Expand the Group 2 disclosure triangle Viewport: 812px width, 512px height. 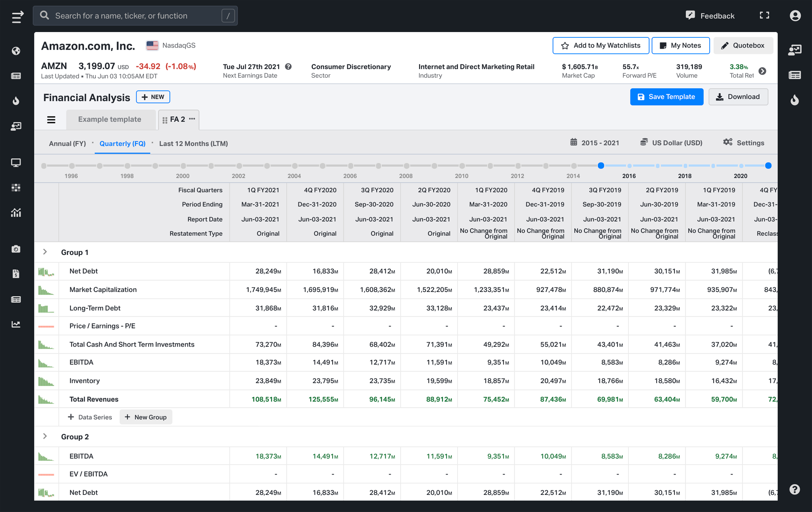click(x=45, y=436)
